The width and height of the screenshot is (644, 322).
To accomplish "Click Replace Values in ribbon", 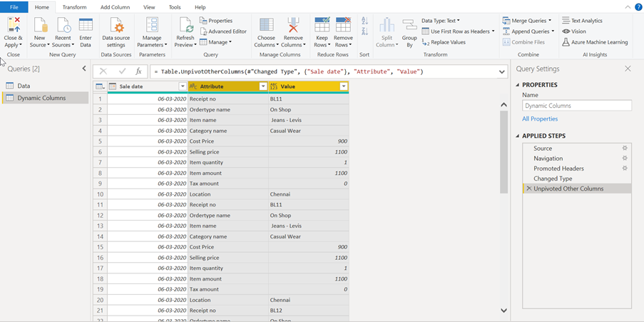I will click(x=444, y=42).
